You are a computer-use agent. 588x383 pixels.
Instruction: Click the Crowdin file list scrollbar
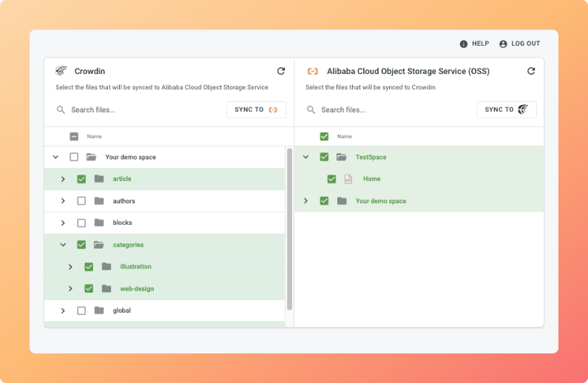[289, 229]
